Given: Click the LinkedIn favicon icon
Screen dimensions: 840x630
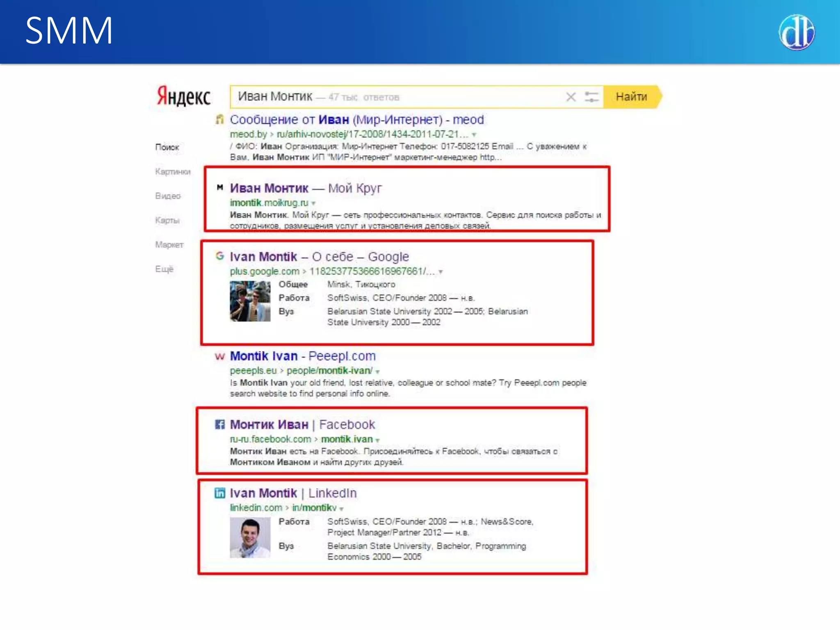Looking at the screenshot, I should pyautogui.click(x=220, y=493).
